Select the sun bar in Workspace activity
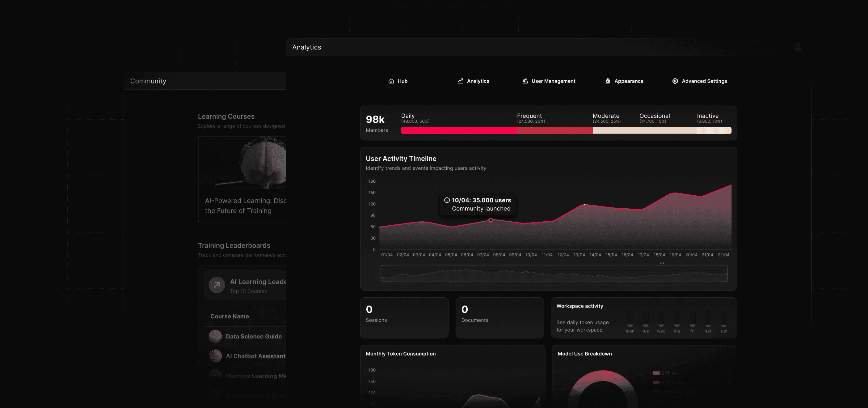 (x=723, y=319)
